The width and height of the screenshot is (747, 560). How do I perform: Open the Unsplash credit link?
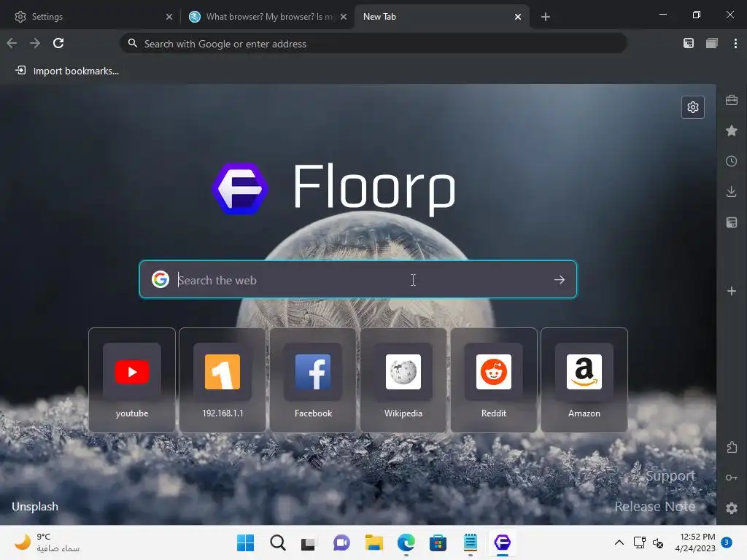click(x=35, y=506)
